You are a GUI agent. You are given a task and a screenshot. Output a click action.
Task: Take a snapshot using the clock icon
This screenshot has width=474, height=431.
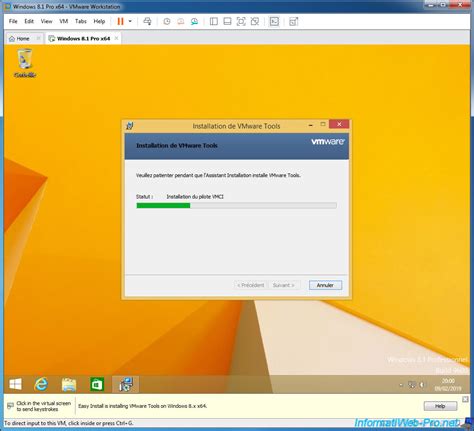(167, 22)
